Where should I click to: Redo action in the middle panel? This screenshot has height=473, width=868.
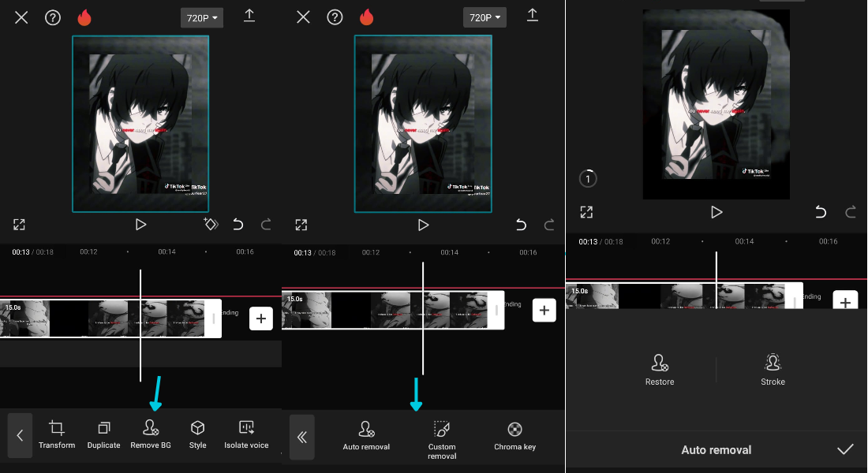549,225
